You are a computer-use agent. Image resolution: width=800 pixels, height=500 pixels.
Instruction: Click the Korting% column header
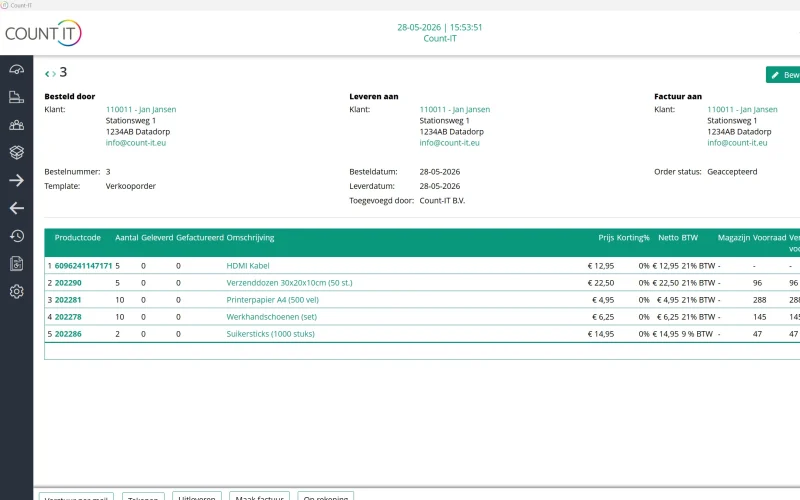633,238
